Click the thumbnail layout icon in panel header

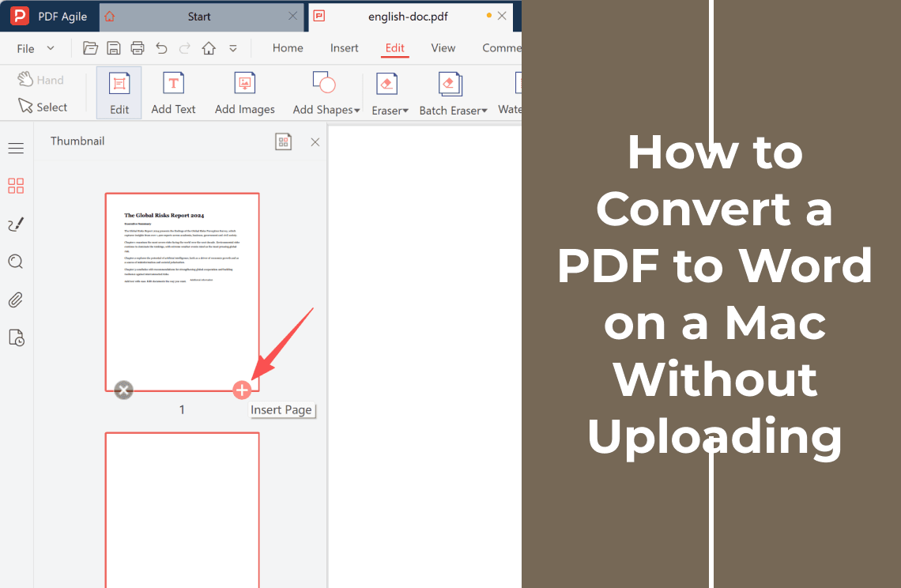(x=283, y=141)
